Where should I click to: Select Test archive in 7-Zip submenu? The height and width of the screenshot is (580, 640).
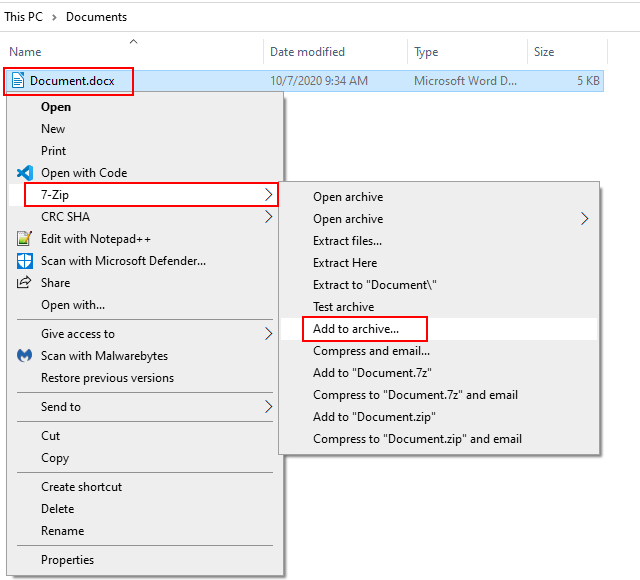tap(343, 307)
